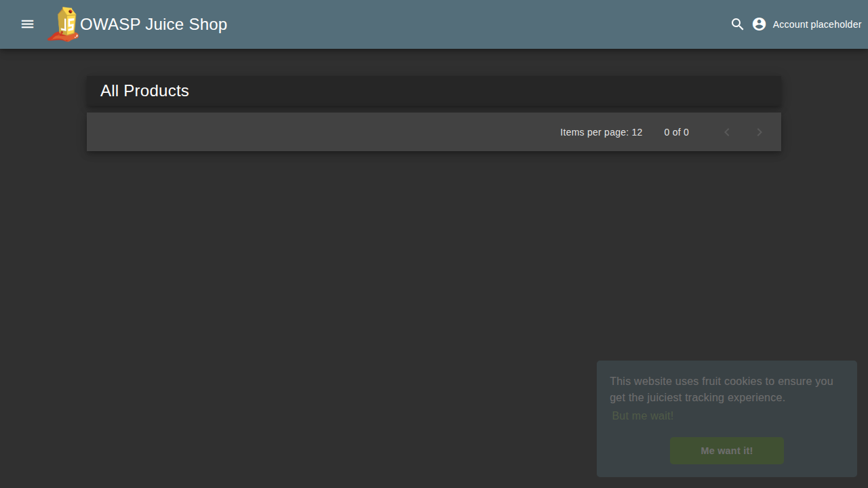Go to next page with right chevron

pos(759,132)
